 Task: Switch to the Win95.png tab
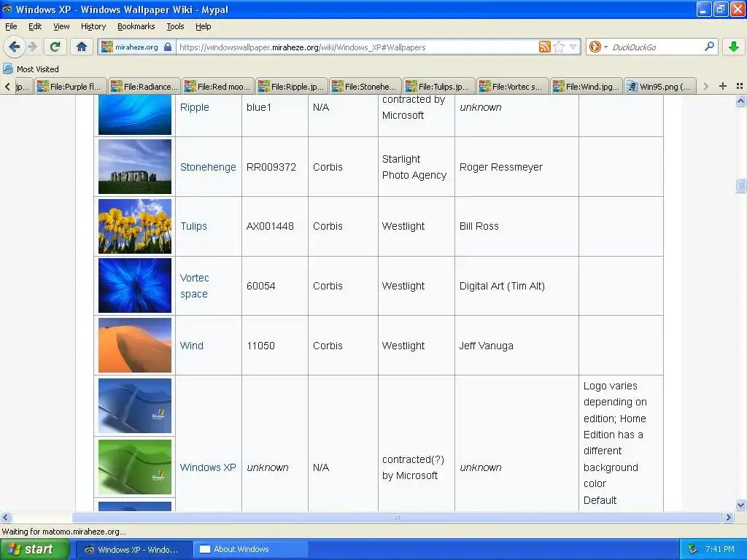pyautogui.click(x=661, y=87)
